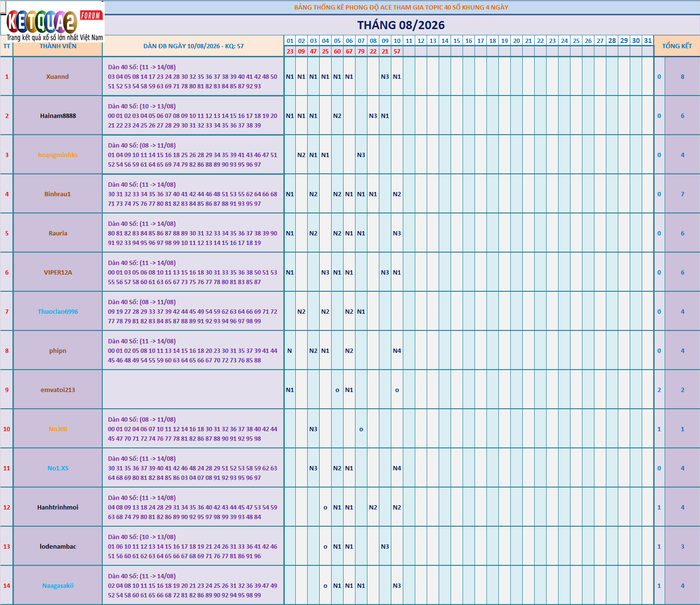This screenshot has height=605, width=700.
Task: Click 'N4' under day 10 in phipn row
Action: coord(397,351)
